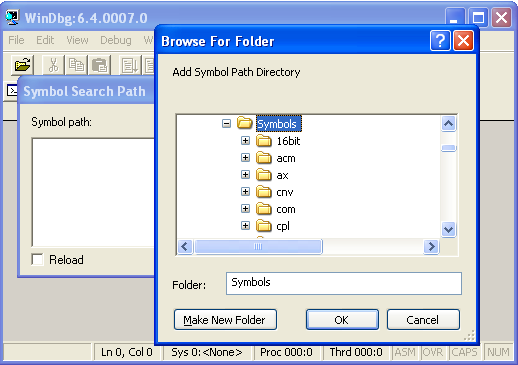Select the cnv tree label
Screen dimensions: 518x365
tap(285, 192)
